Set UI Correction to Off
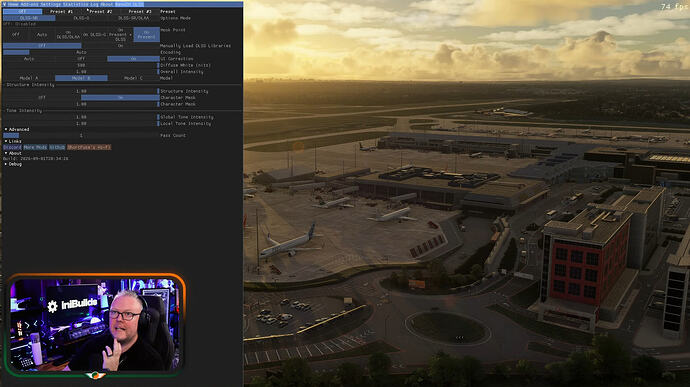690x387 pixels. [x=81, y=59]
